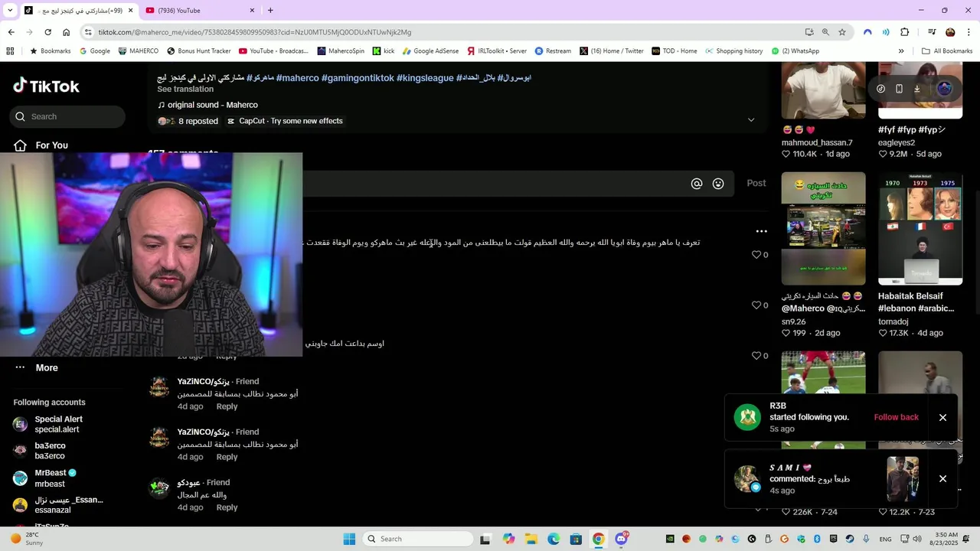
Task: Open Windows Start menu
Action: [349, 539]
